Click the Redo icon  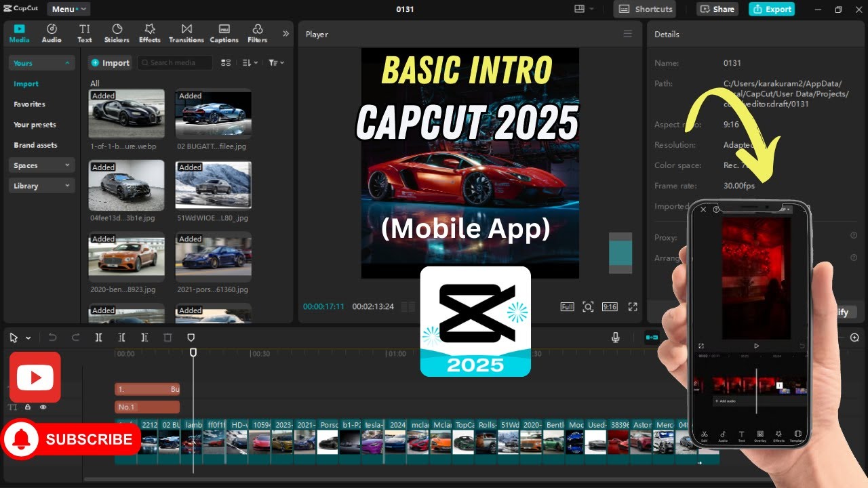(75, 338)
